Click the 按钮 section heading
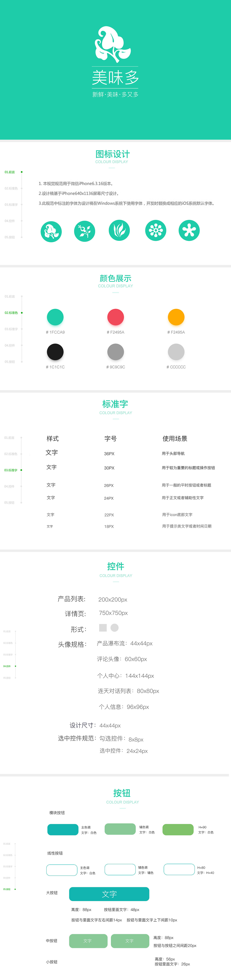This screenshot has height=980, width=231. tap(122, 793)
